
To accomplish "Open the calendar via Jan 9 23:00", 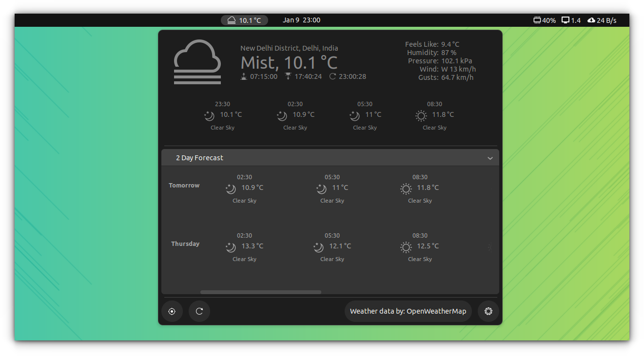I will coord(301,20).
